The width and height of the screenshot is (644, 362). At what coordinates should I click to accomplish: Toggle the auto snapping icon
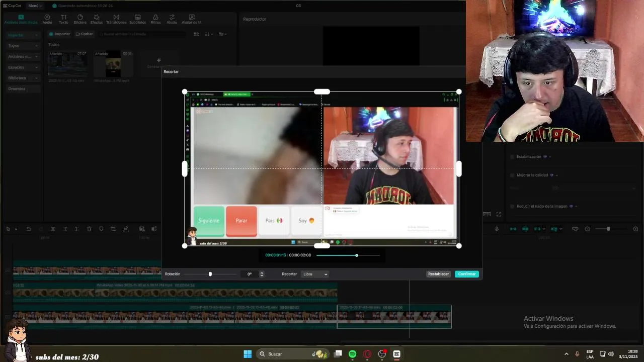point(525,229)
